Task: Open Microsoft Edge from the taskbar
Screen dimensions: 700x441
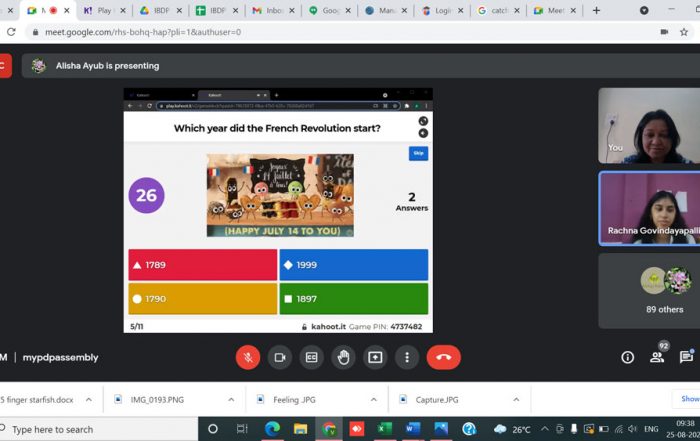Action: click(x=272, y=429)
